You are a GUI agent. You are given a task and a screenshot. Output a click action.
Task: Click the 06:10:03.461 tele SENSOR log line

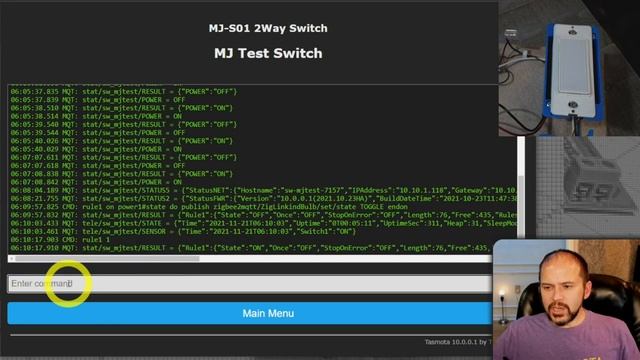(x=183, y=231)
